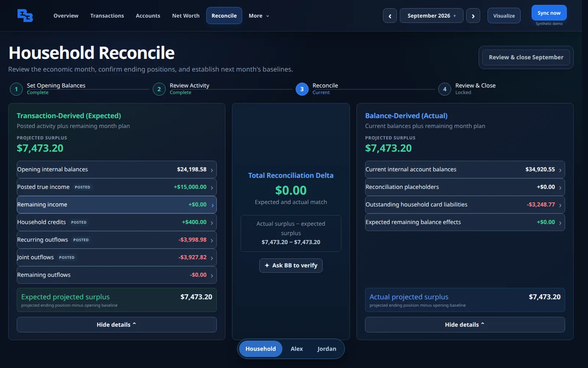Expand Reconciliation placeholders row

point(465,187)
